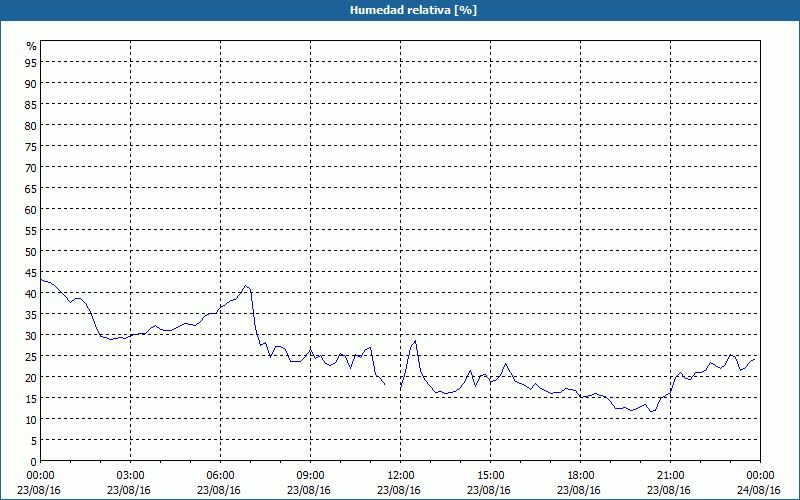Pick the 10 value on the vertical axis

[x=31, y=420]
